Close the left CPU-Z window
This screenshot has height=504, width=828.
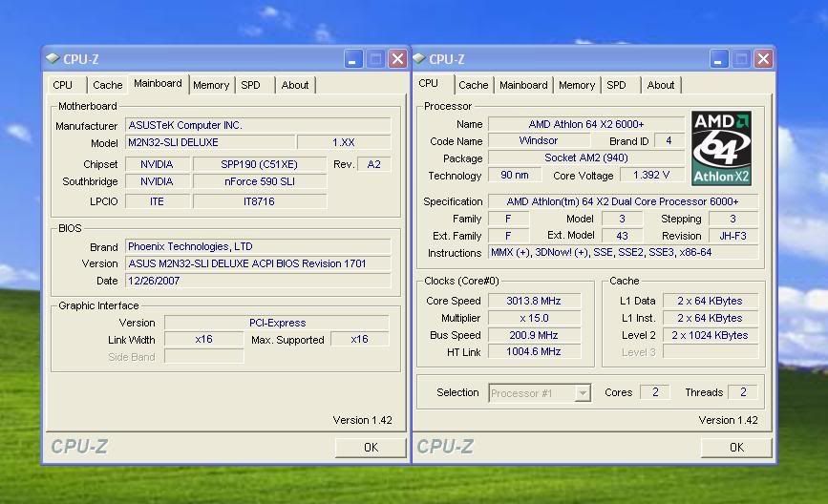[x=397, y=58]
